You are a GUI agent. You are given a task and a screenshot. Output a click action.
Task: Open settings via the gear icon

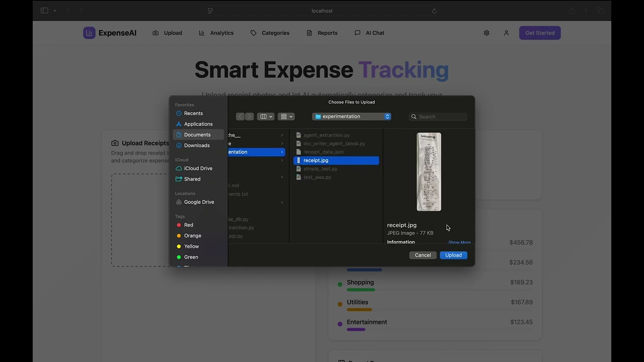coord(487,33)
